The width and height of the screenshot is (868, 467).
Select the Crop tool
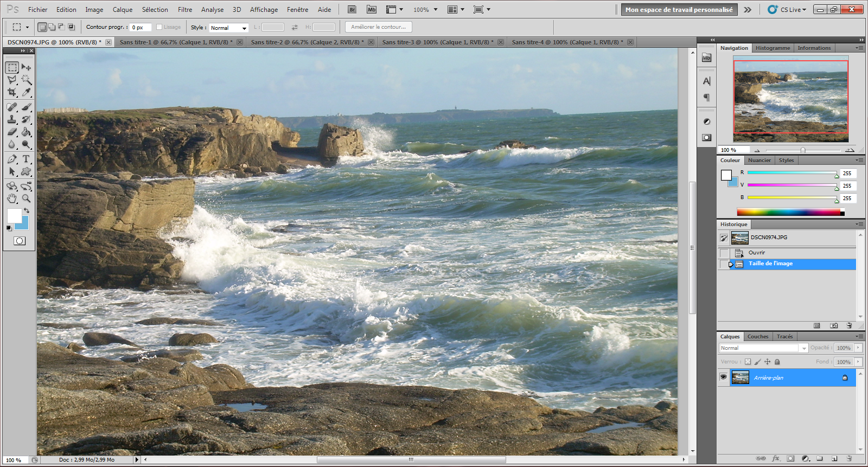(x=12, y=93)
